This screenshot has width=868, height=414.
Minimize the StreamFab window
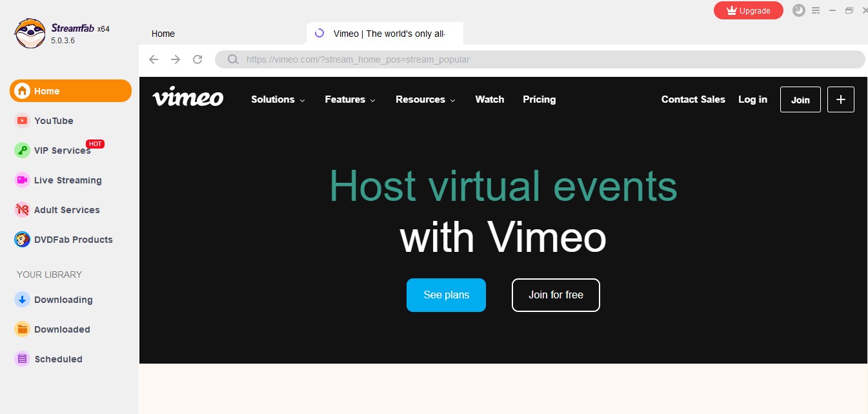tap(833, 10)
